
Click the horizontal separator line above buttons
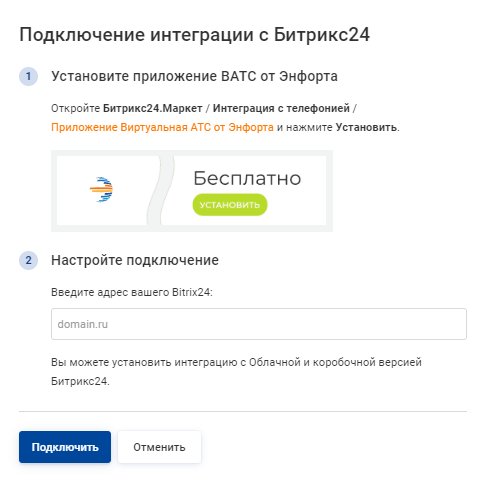tap(243, 411)
